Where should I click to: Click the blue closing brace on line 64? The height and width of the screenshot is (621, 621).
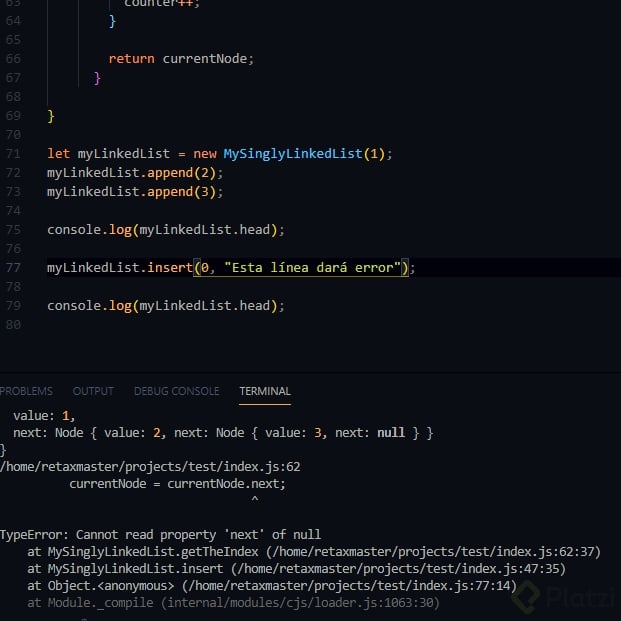[112, 21]
